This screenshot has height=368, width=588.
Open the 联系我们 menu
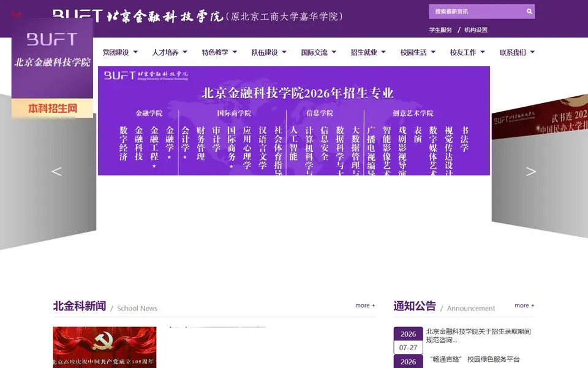[513, 52]
